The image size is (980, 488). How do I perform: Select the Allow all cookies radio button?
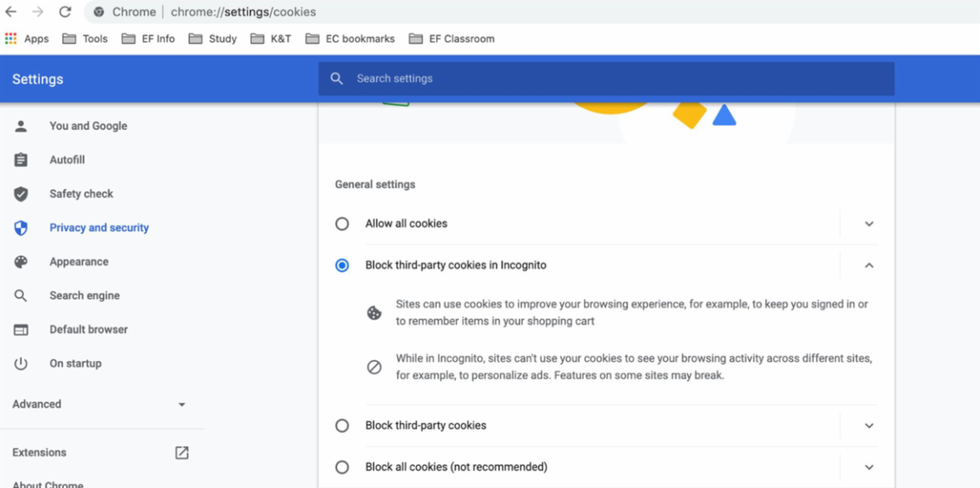(x=342, y=224)
